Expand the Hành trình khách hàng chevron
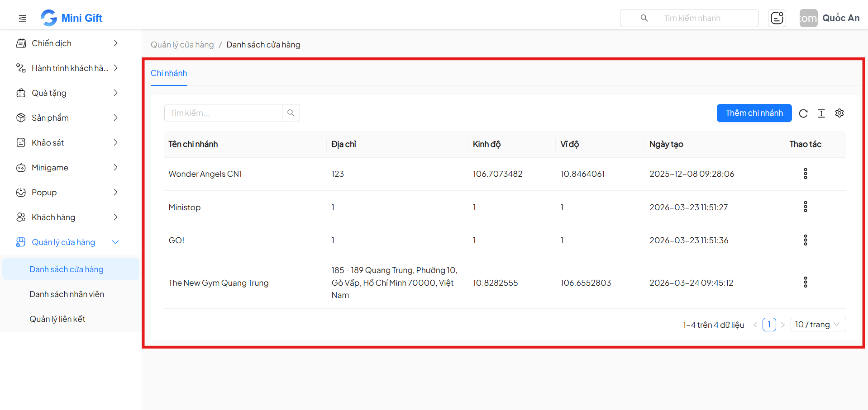Image resolution: width=868 pixels, height=410 pixels. [x=115, y=68]
